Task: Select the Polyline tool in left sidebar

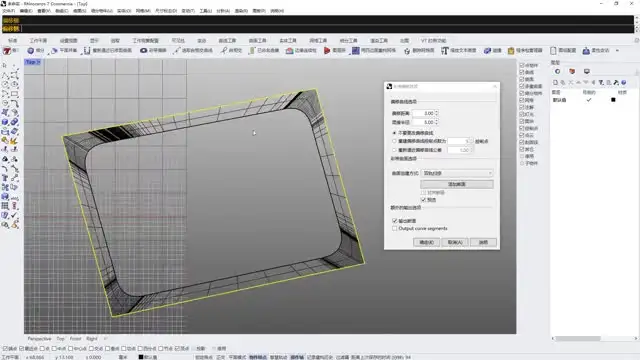Action: click(5, 76)
